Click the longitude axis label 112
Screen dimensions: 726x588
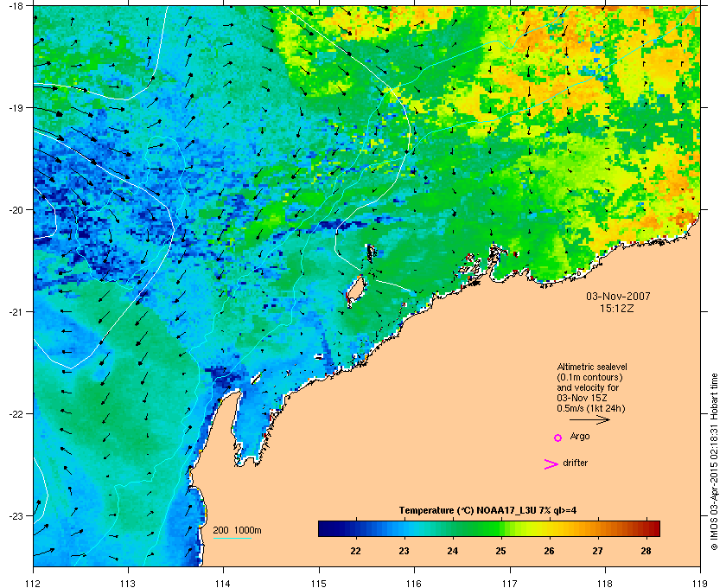pyautogui.click(x=34, y=584)
